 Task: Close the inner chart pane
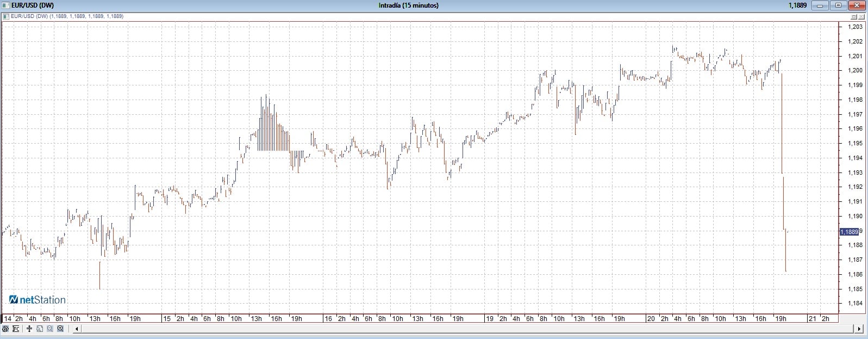pyautogui.click(x=861, y=17)
